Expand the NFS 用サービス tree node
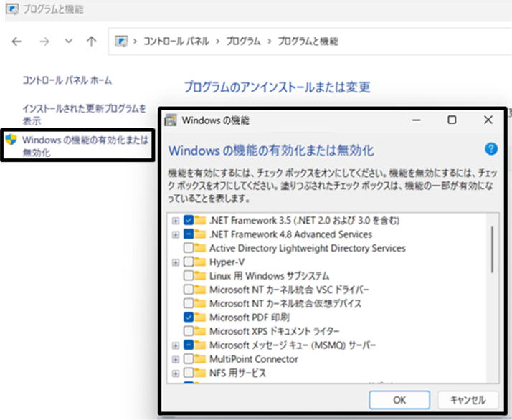The height and width of the screenshot is (420, 512). (176, 373)
